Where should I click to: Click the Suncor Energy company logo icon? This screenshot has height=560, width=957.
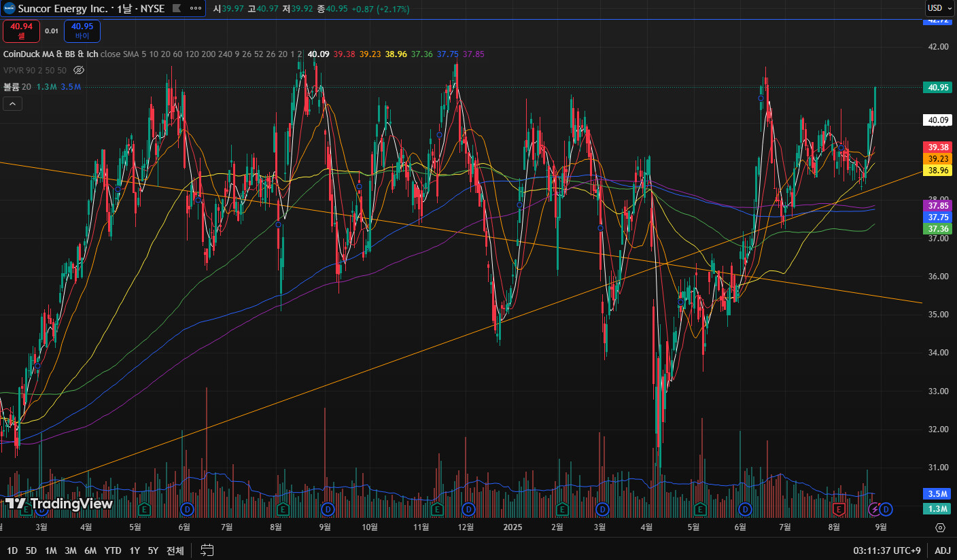pos(10,9)
